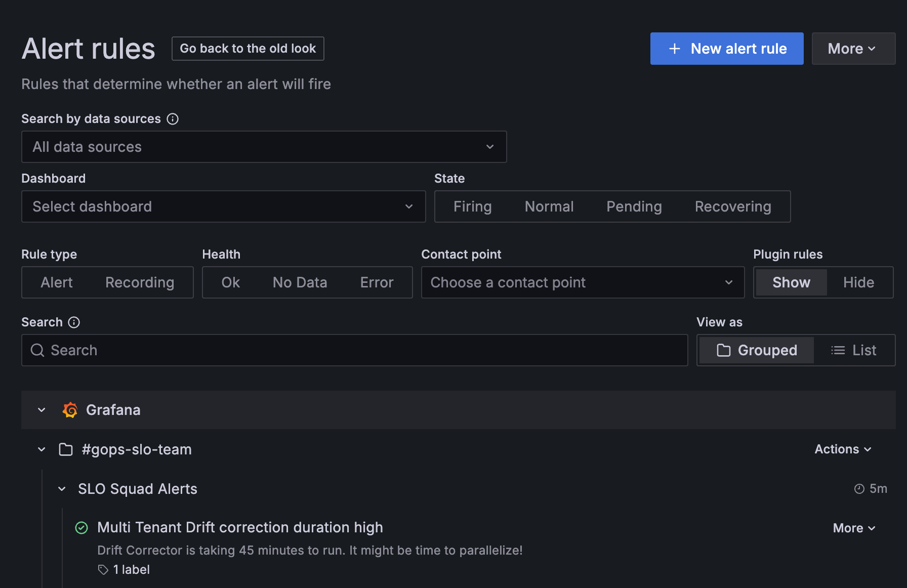The width and height of the screenshot is (907, 588).
Task: Click the info icon next to Search label
Action: coord(74,322)
